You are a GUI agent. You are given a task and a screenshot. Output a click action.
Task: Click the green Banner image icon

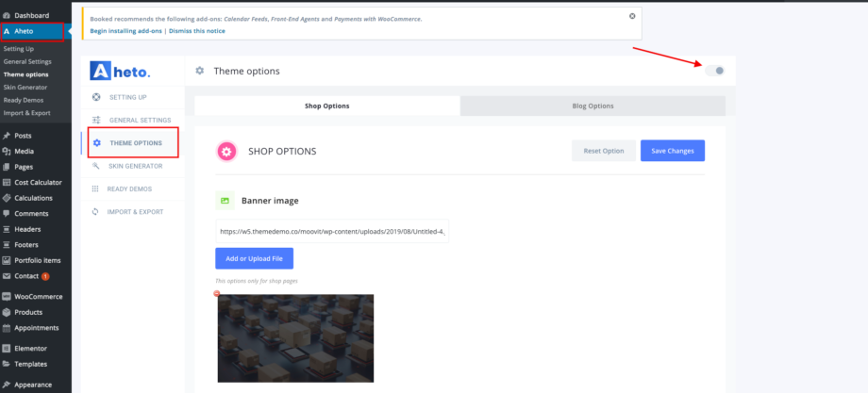pyautogui.click(x=225, y=201)
